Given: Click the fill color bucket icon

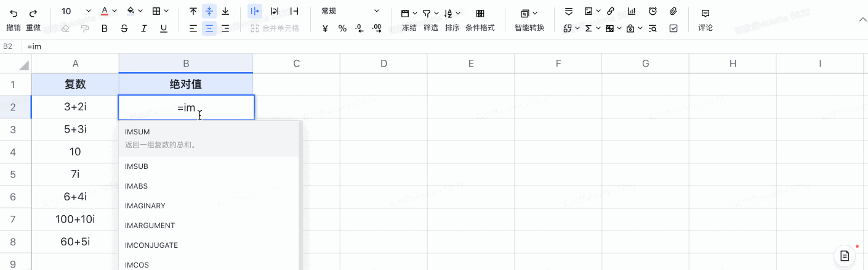Looking at the screenshot, I should (x=131, y=11).
